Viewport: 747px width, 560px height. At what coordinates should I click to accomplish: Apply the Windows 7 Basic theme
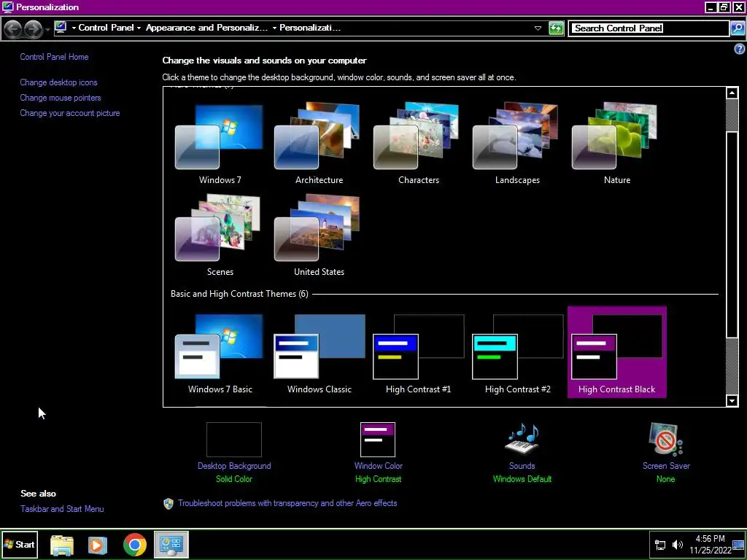[220, 353]
